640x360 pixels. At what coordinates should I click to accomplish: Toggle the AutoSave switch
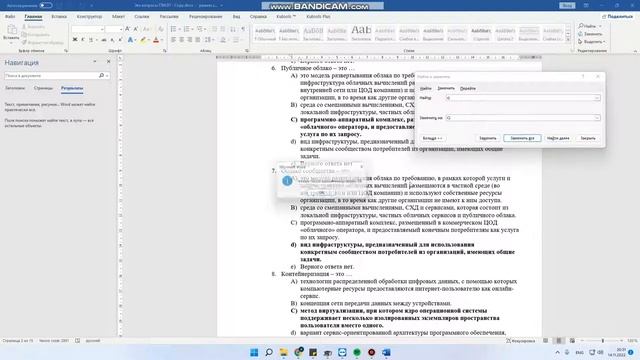(x=46, y=5)
